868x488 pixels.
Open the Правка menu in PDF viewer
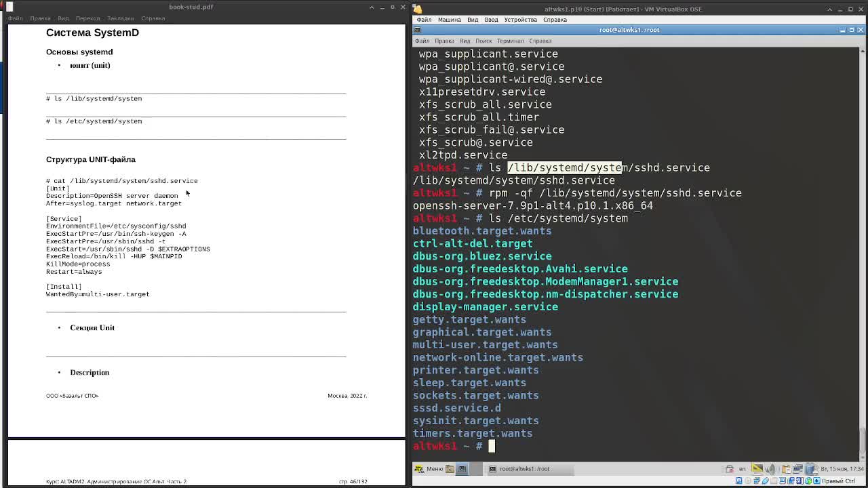click(x=40, y=18)
